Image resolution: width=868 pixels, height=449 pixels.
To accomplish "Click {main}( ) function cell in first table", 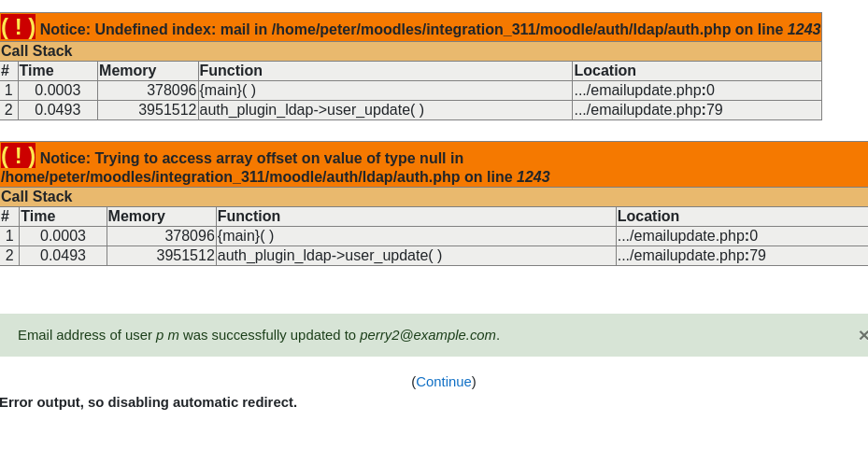I will (x=228, y=91).
